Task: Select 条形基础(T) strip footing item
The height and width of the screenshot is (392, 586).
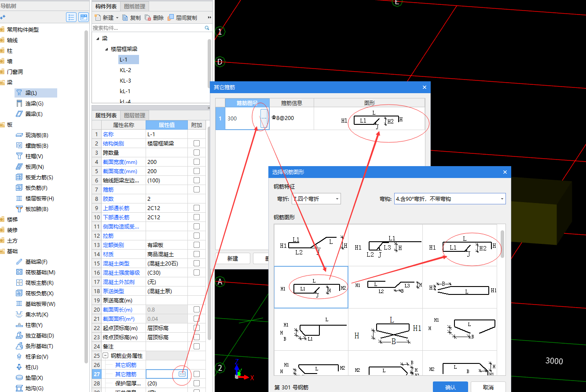Action: click(40, 346)
